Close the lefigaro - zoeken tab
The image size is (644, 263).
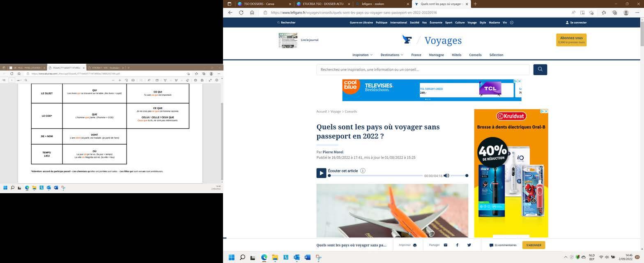(x=408, y=4)
